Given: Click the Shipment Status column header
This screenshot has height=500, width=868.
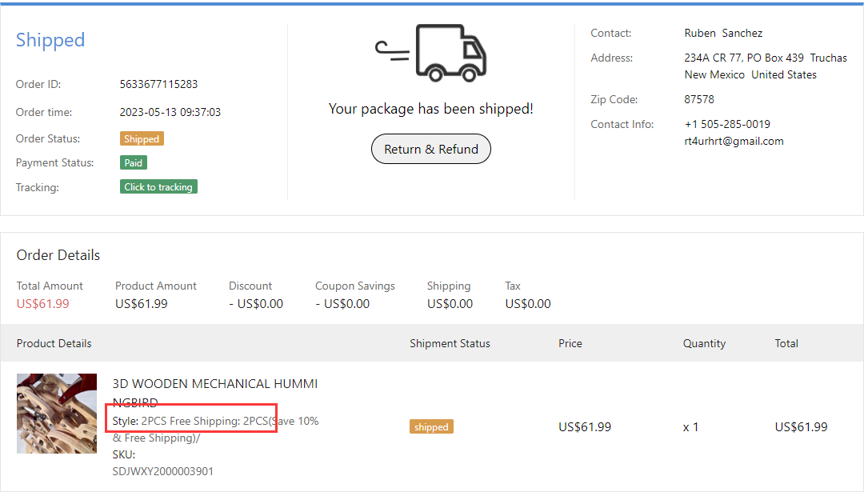Looking at the screenshot, I should pos(450,343).
